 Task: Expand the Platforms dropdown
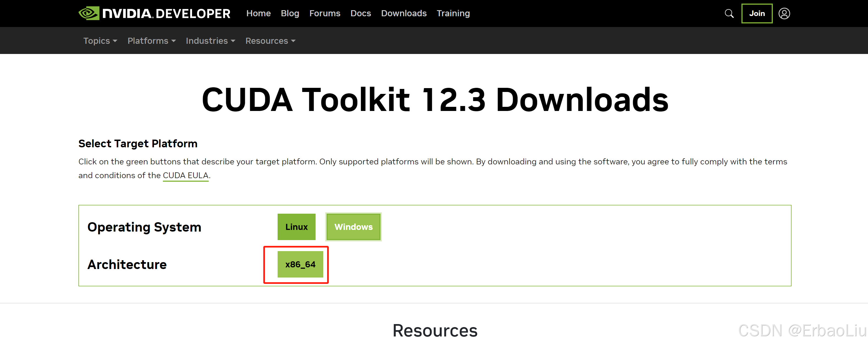[x=152, y=41]
